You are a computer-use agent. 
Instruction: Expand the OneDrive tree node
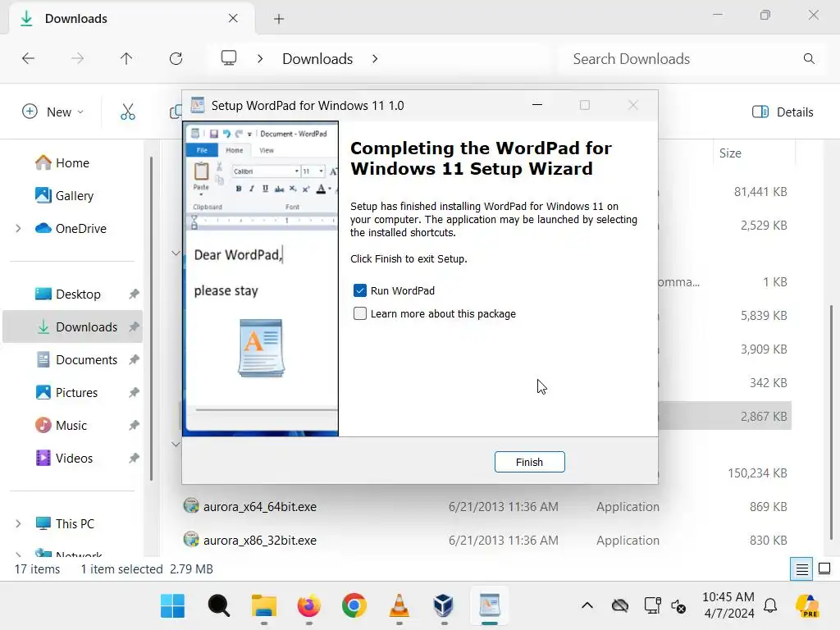click(18, 228)
